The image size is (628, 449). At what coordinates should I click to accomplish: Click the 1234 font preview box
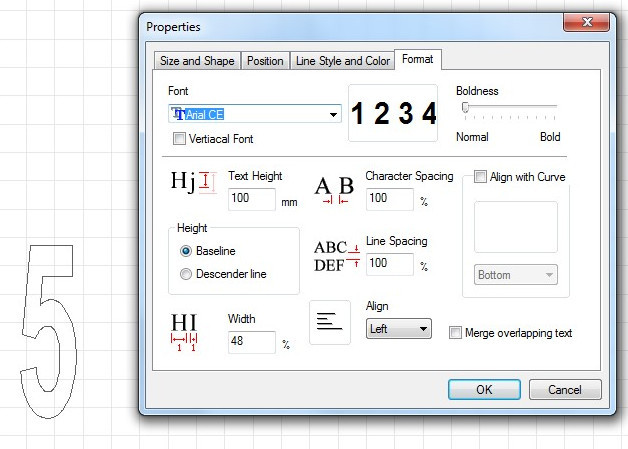(394, 113)
